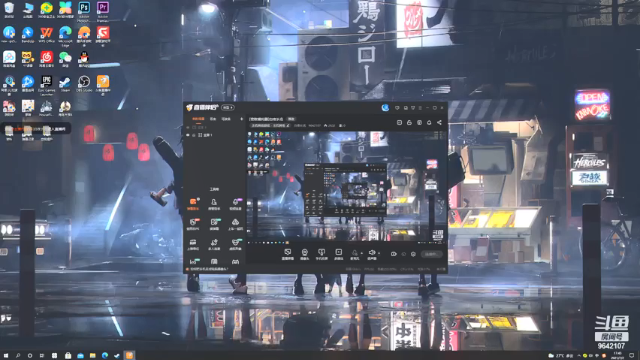Viewport: 640px width, 360px height.
Task: Click room number 9642107 in header
Action: click(314, 126)
